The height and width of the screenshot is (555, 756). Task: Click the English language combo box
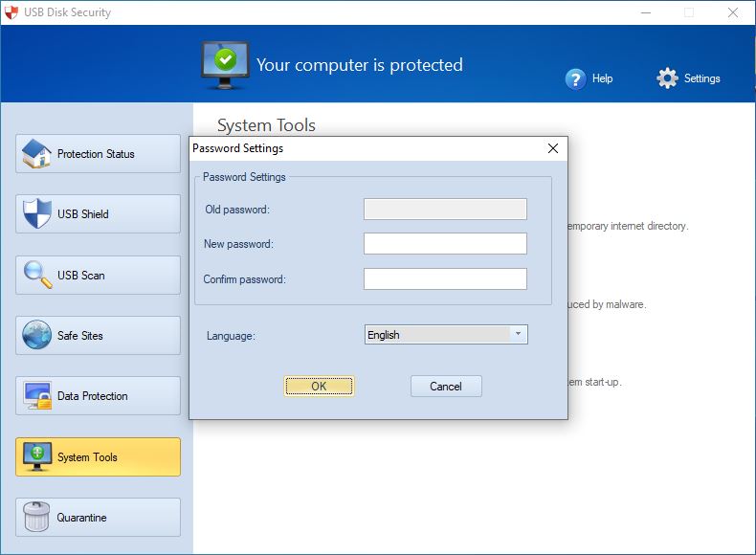[x=446, y=334]
